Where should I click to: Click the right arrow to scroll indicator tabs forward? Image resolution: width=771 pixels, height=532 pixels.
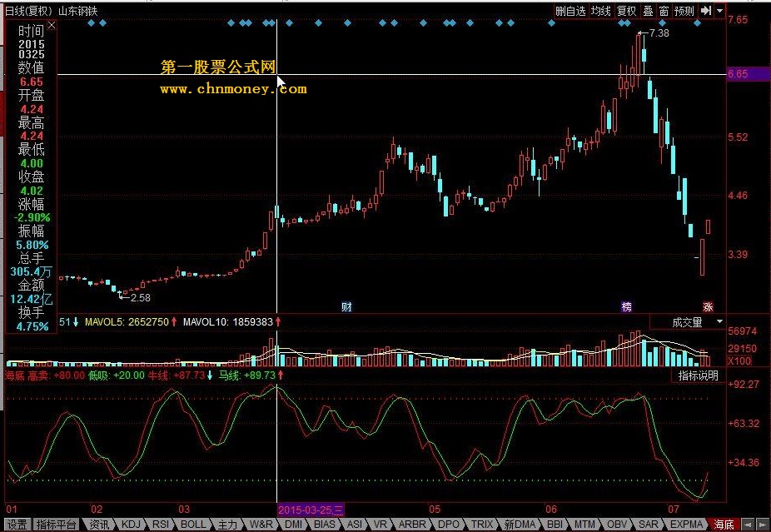(x=761, y=525)
